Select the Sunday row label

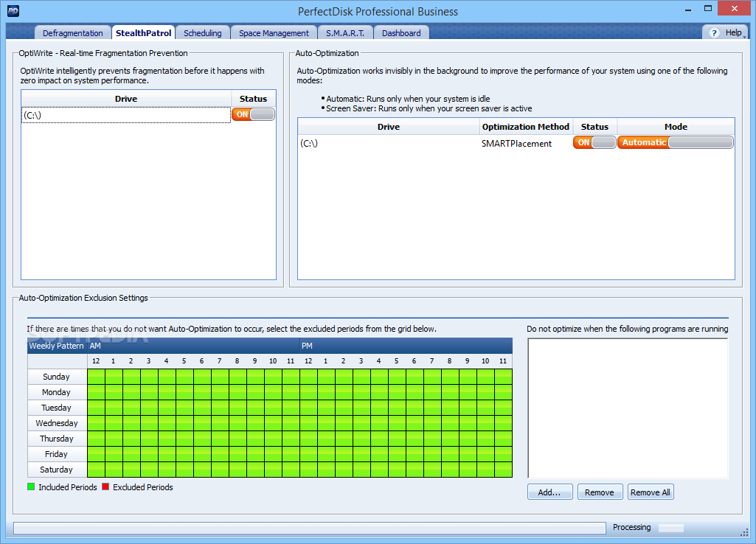click(x=57, y=377)
